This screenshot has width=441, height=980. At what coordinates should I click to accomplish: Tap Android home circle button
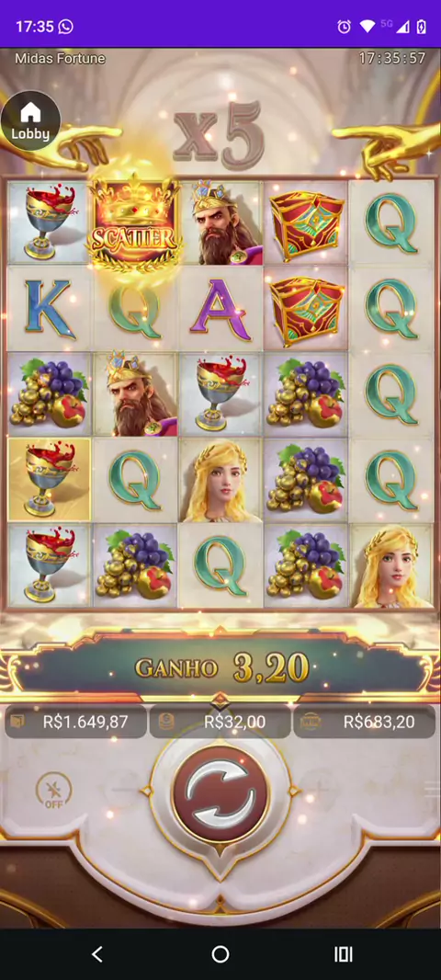[220, 953]
